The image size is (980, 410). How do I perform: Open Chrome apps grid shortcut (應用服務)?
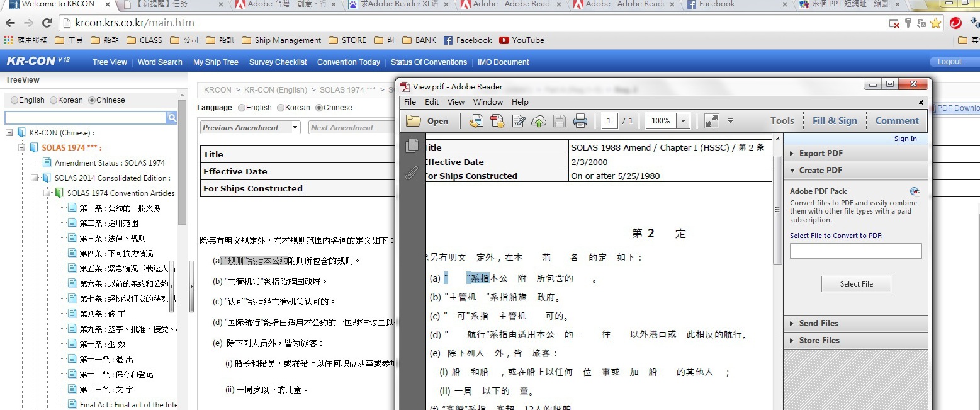pos(25,40)
